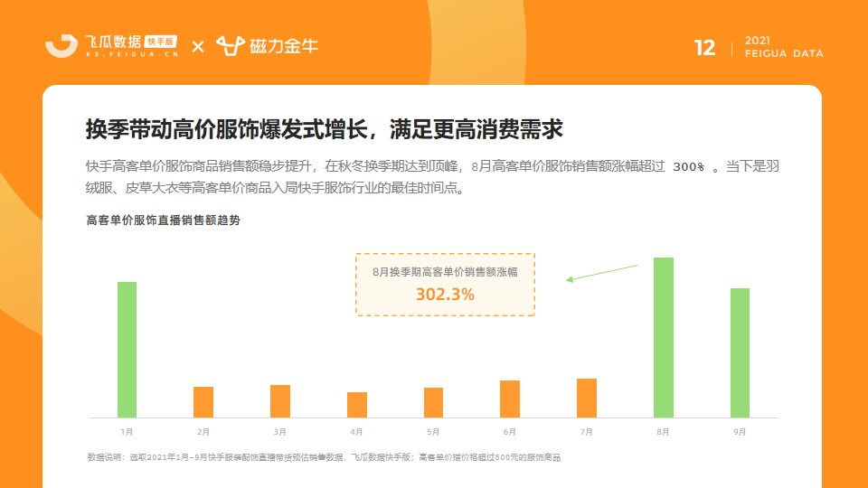Click the Feigua Data smile logo icon
The width and height of the screenshot is (868, 488).
(x=61, y=46)
